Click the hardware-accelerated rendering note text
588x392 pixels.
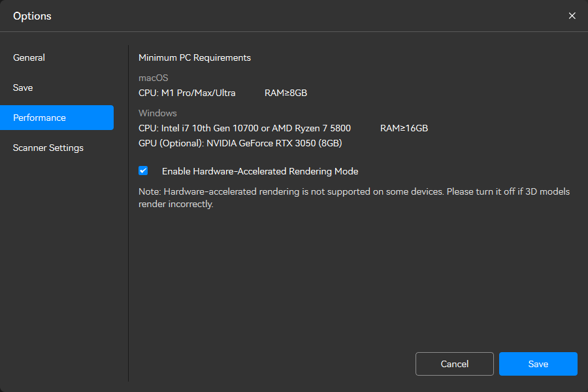click(353, 197)
